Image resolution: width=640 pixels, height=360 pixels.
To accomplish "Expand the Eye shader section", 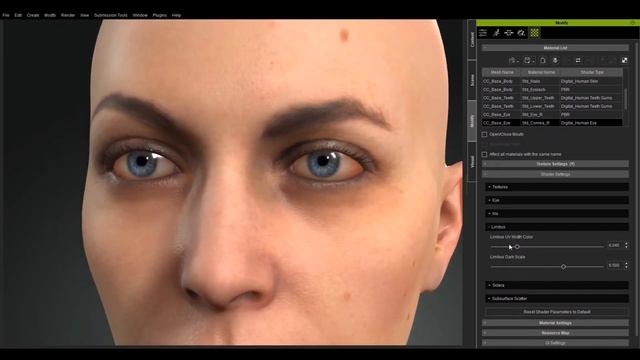I will 557,200.
